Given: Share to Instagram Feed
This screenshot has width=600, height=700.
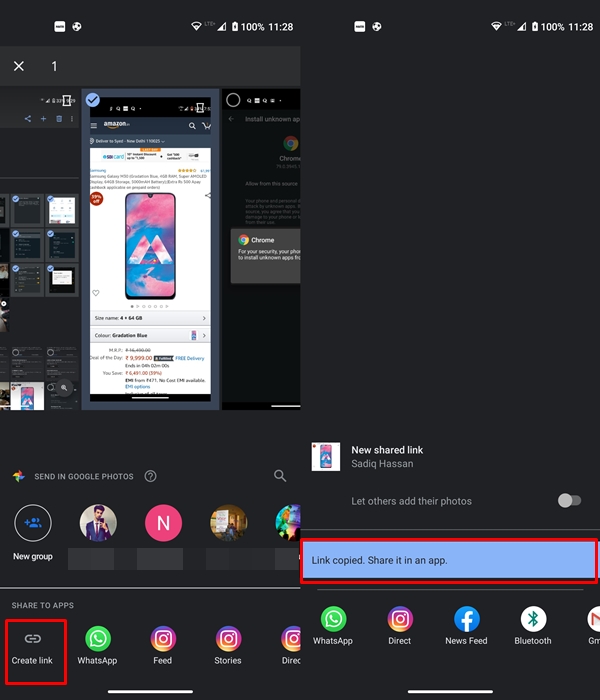Looking at the screenshot, I should point(162,645).
